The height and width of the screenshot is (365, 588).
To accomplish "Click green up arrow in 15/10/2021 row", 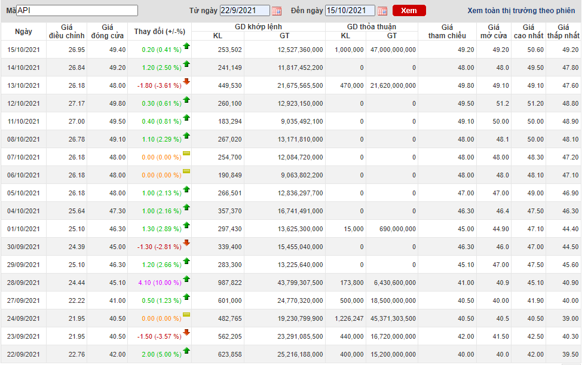I will (x=186, y=46).
